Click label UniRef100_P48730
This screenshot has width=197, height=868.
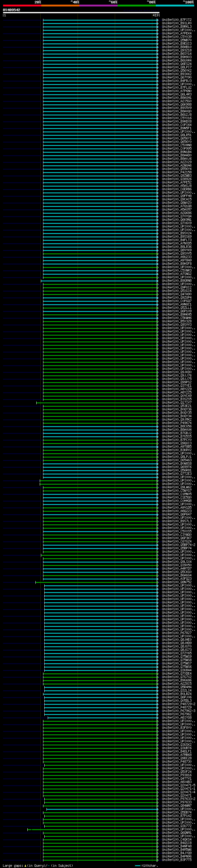176,761
